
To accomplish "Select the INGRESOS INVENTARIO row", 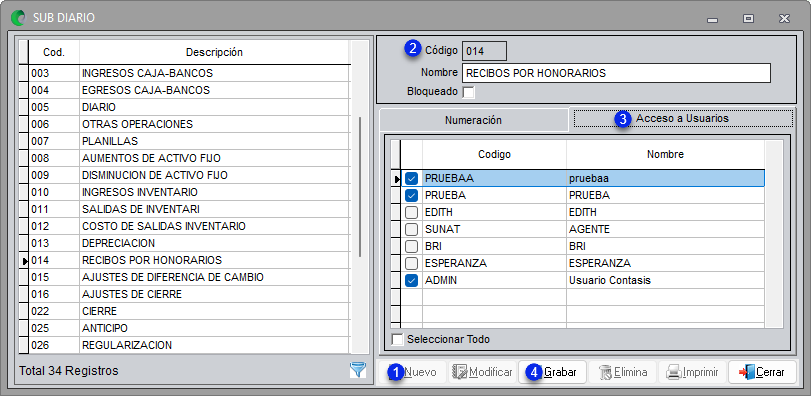I will click(x=189, y=192).
